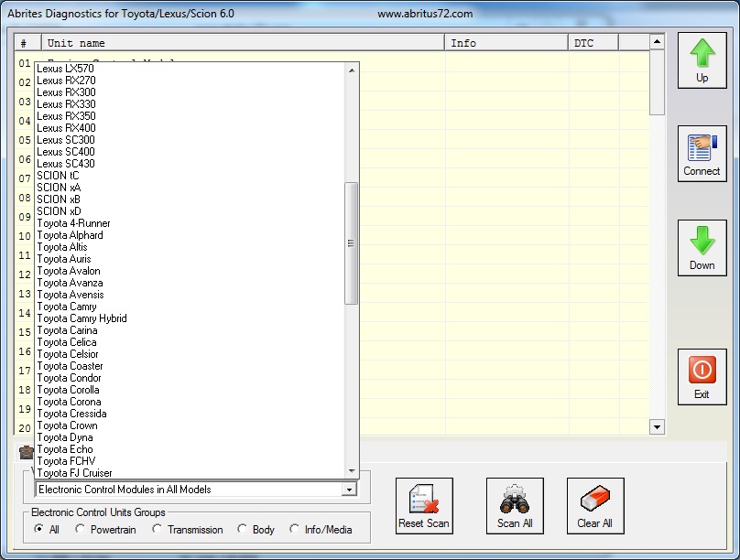Click the Unit name column header
Image resolution: width=740 pixels, height=560 pixels.
tap(243, 43)
